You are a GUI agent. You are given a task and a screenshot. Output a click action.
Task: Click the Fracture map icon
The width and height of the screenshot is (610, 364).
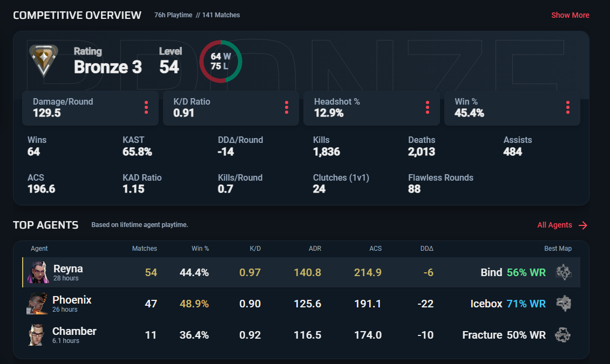coord(562,335)
